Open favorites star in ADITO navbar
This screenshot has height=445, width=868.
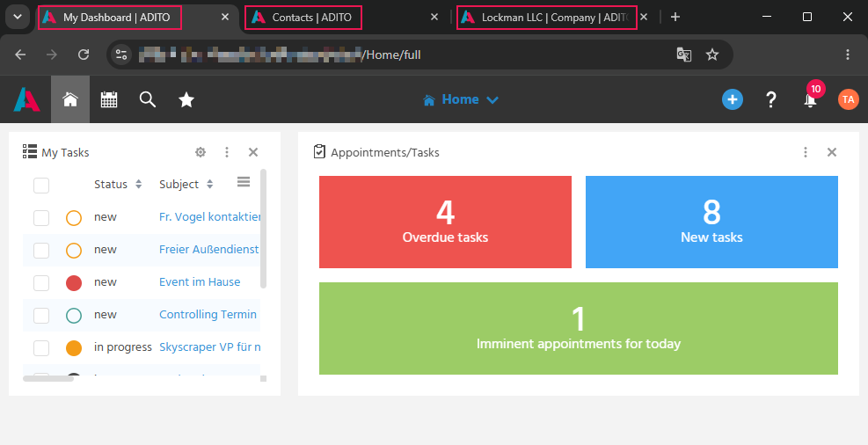pos(186,99)
